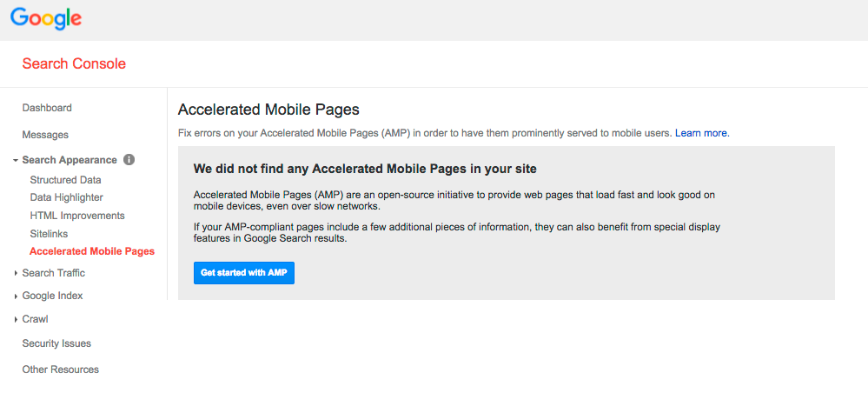Open Search Traffic menu item
Screen dimensions: 868x393
[54, 273]
